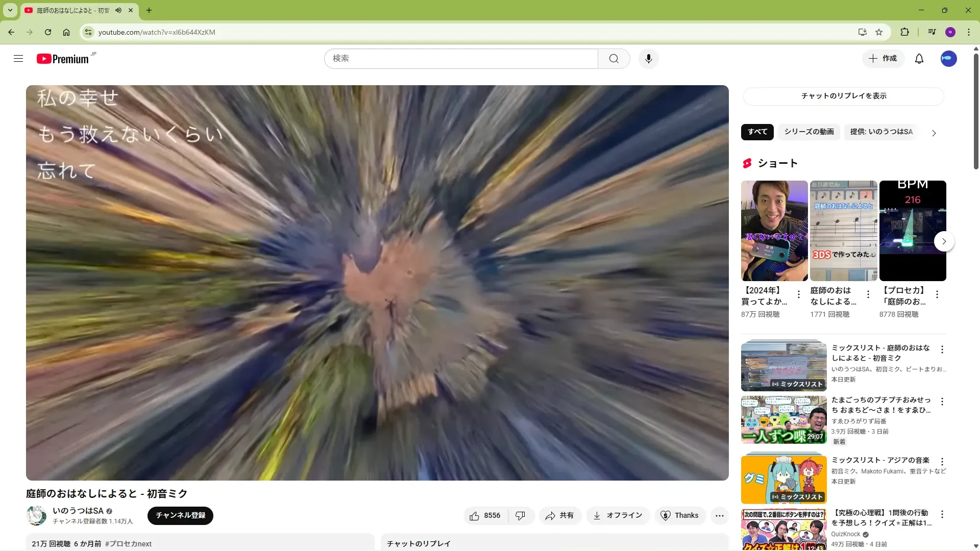The width and height of the screenshot is (980, 551).
Task: Start voice search with microphone icon
Action: pos(648,59)
